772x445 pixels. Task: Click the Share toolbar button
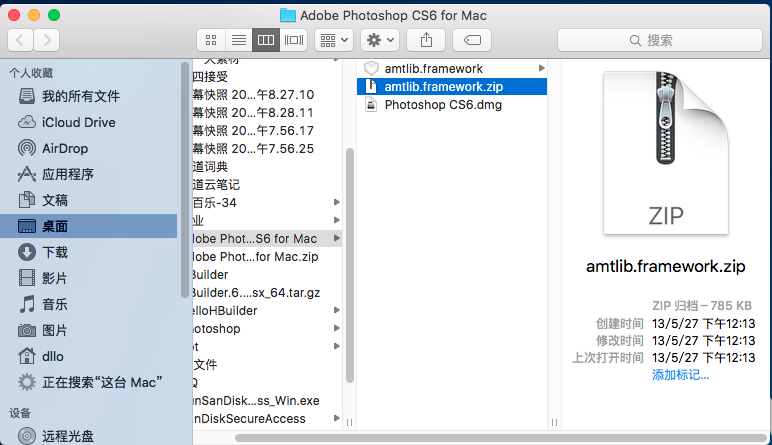click(x=426, y=40)
